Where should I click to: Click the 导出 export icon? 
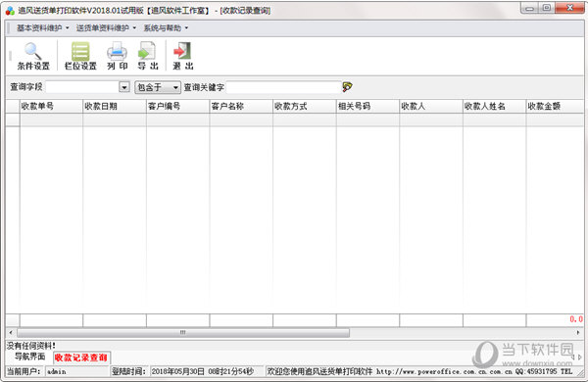click(147, 56)
